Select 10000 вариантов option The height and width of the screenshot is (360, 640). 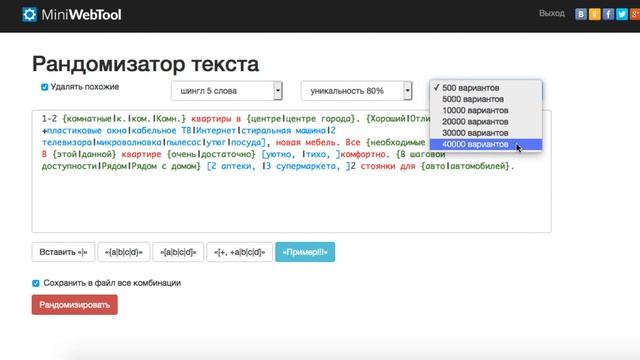486,111
